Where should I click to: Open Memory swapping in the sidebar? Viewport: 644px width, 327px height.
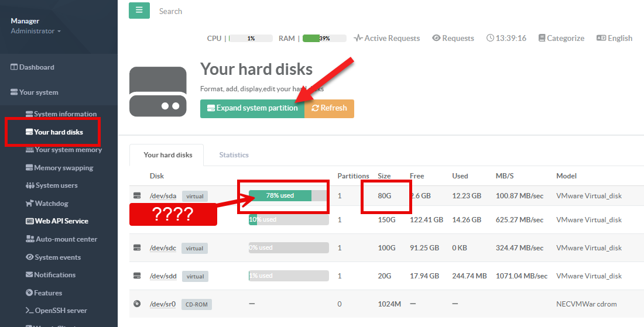coord(63,168)
